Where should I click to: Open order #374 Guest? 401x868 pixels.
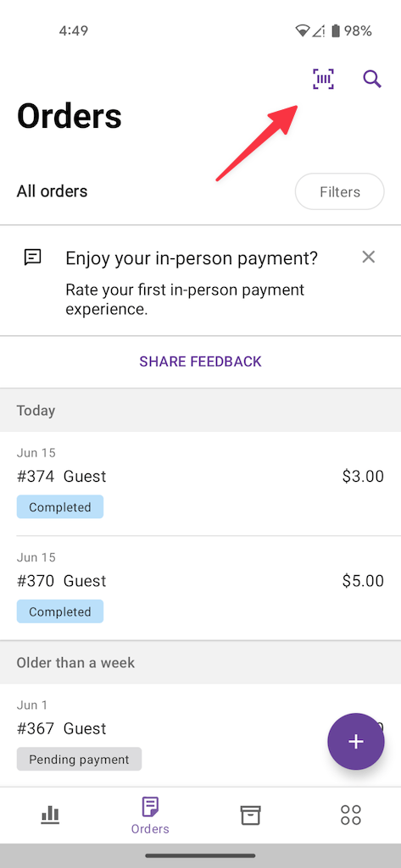tap(200, 484)
